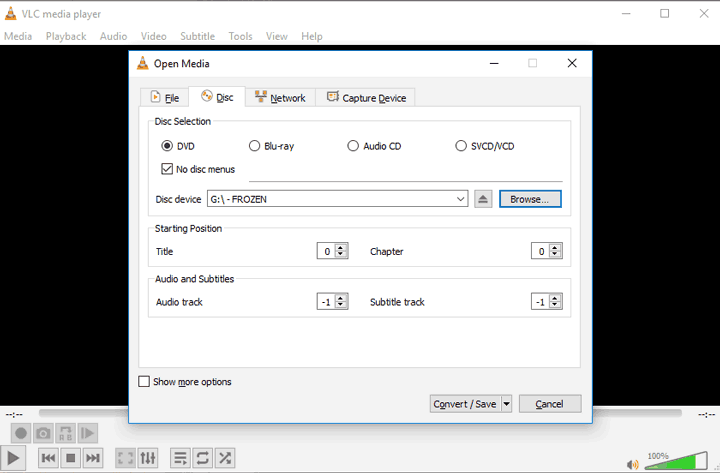The height and width of the screenshot is (473, 720).
Task: Open the Audio menu
Action: [x=113, y=36]
